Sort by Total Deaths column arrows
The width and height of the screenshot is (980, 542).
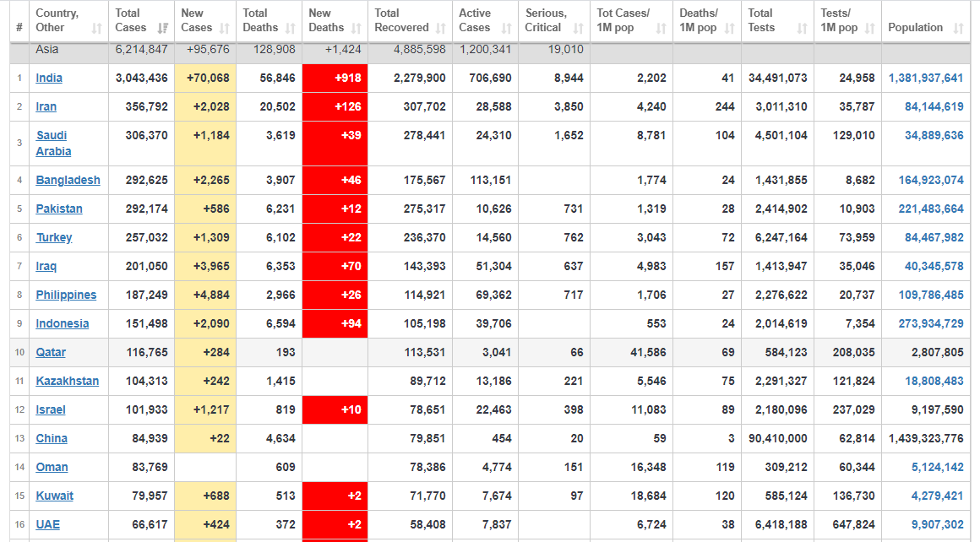tap(291, 28)
